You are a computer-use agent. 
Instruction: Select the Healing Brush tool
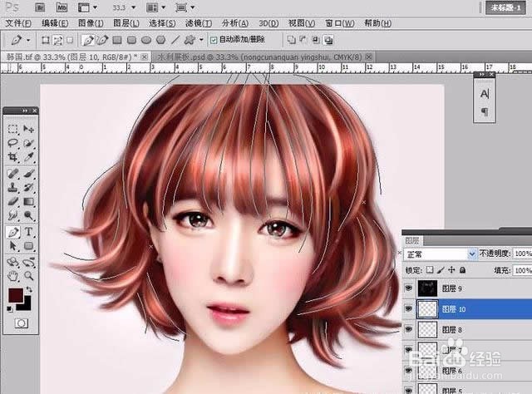click(13, 174)
